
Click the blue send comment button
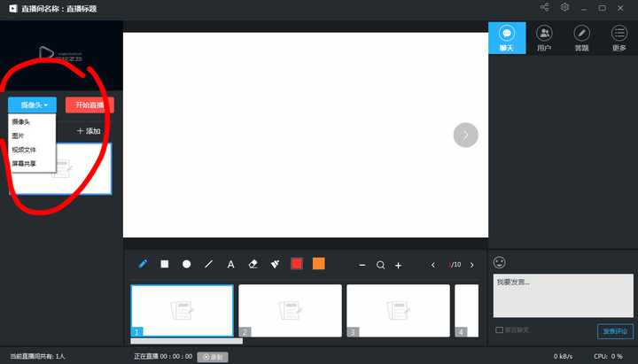click(x=615, y=331)
